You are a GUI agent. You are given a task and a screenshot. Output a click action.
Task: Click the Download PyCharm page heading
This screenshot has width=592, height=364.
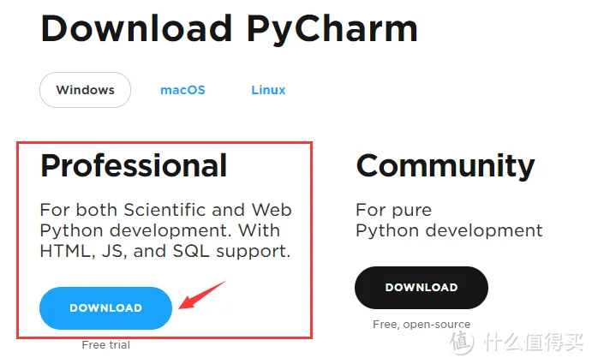tap(229, 29)
